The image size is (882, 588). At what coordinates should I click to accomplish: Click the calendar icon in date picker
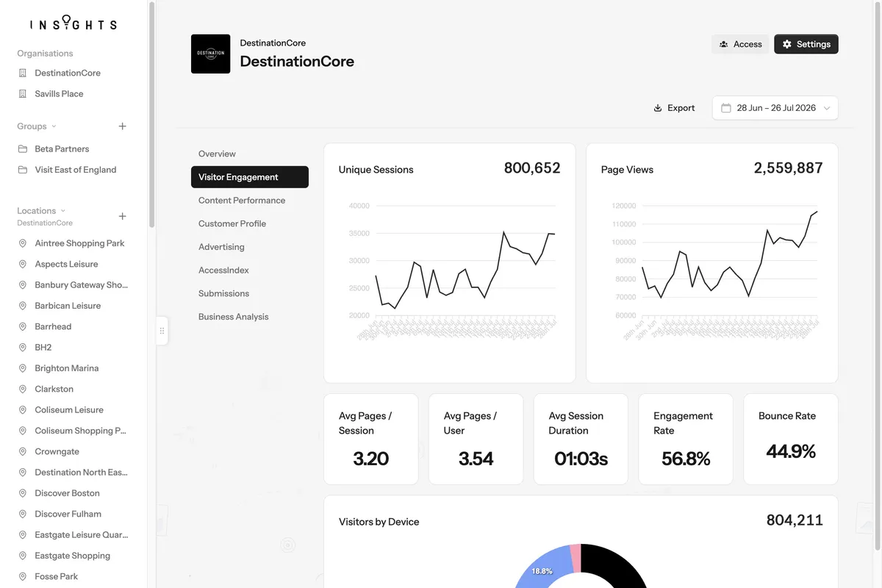point(726,108)
